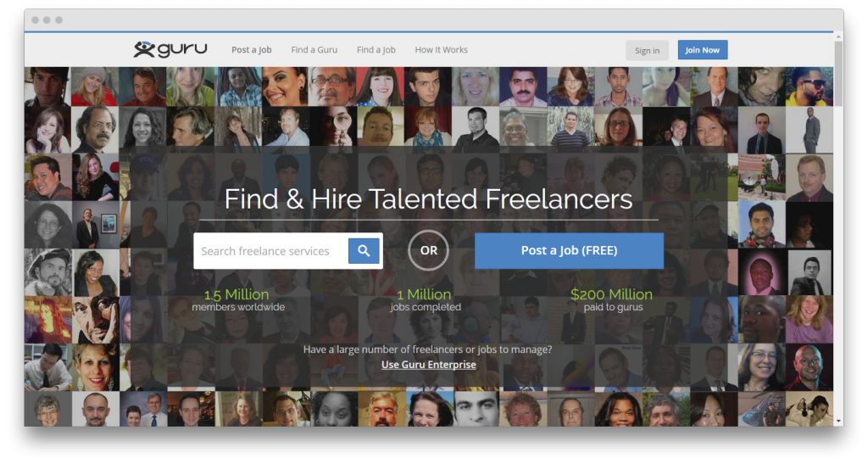Click the scrollbar up arrow
Viewport: 868px width, 469px height.
838,37
